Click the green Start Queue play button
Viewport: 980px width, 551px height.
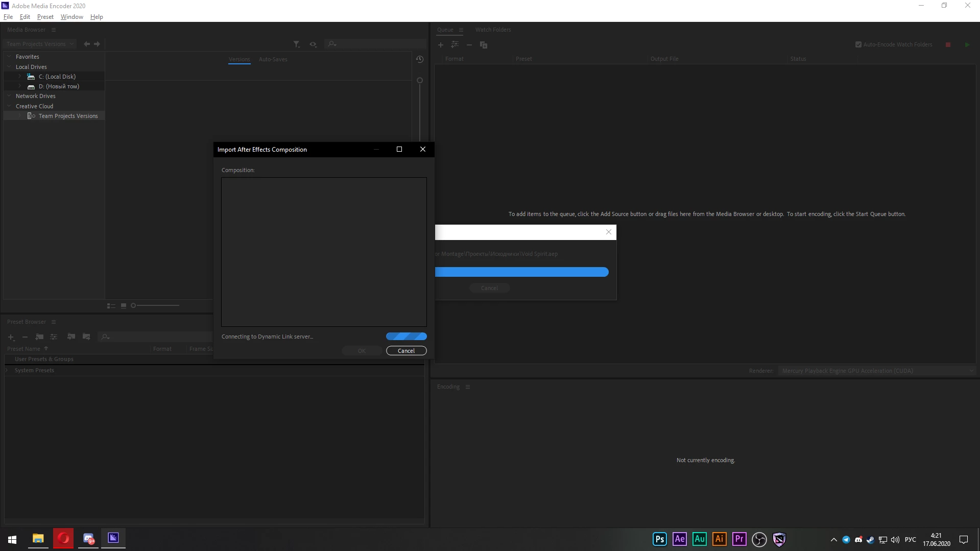pos(967,45)
